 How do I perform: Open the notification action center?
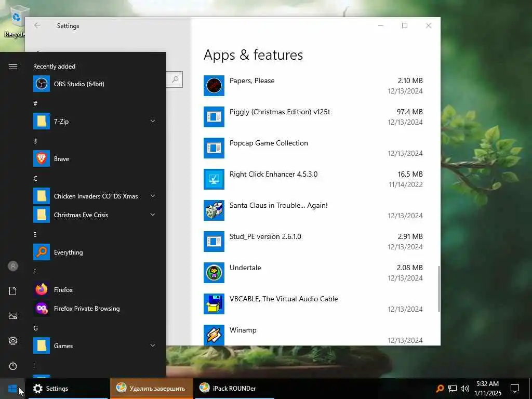[x=515, y=389]
